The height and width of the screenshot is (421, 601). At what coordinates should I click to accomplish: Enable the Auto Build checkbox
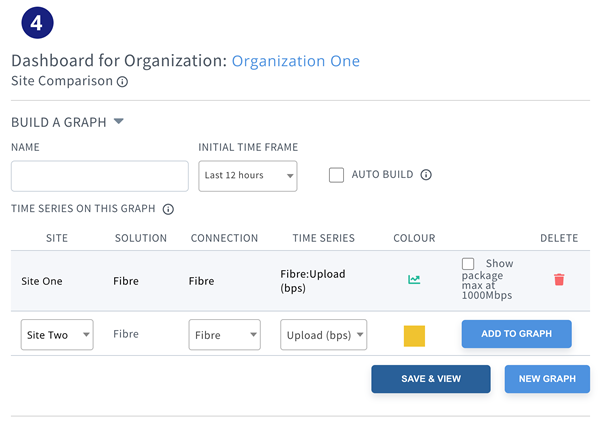(336, 175)
